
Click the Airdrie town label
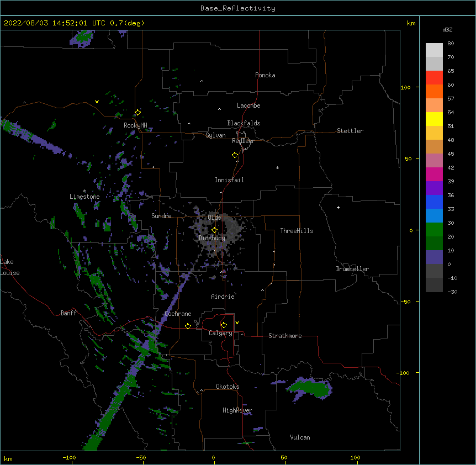point(223,297)
